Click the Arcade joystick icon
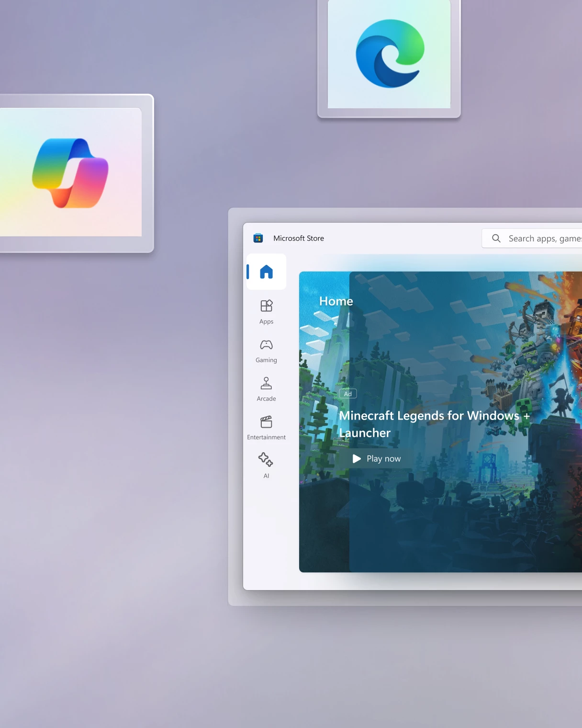Image resolution: width=582 pixels, height=728 pixels. pyautogui.click(x=266, y=383)
